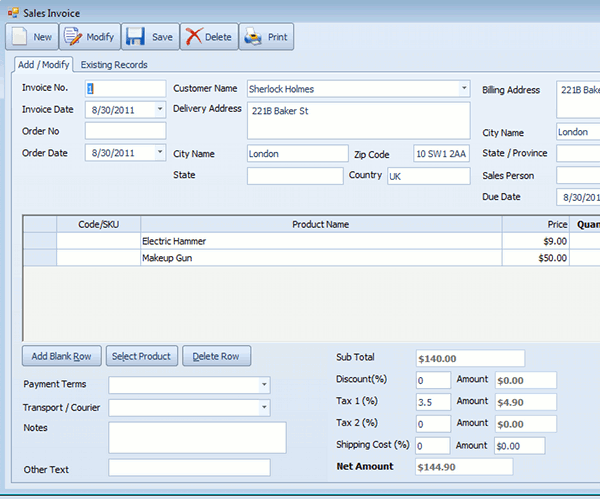Click the Country field showing UK

pos(429,176)
